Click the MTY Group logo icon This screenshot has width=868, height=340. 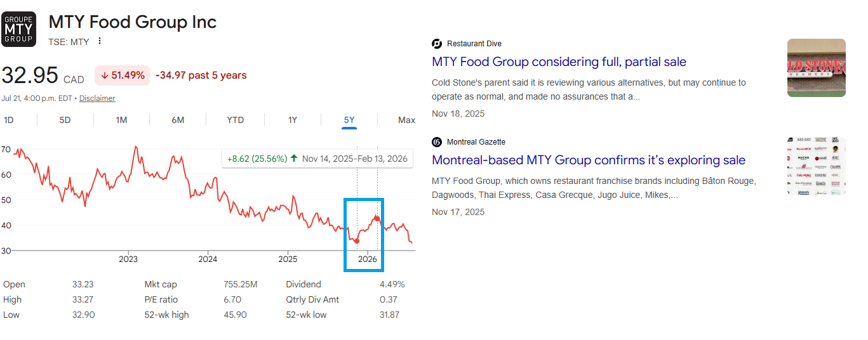coord(19,29)
